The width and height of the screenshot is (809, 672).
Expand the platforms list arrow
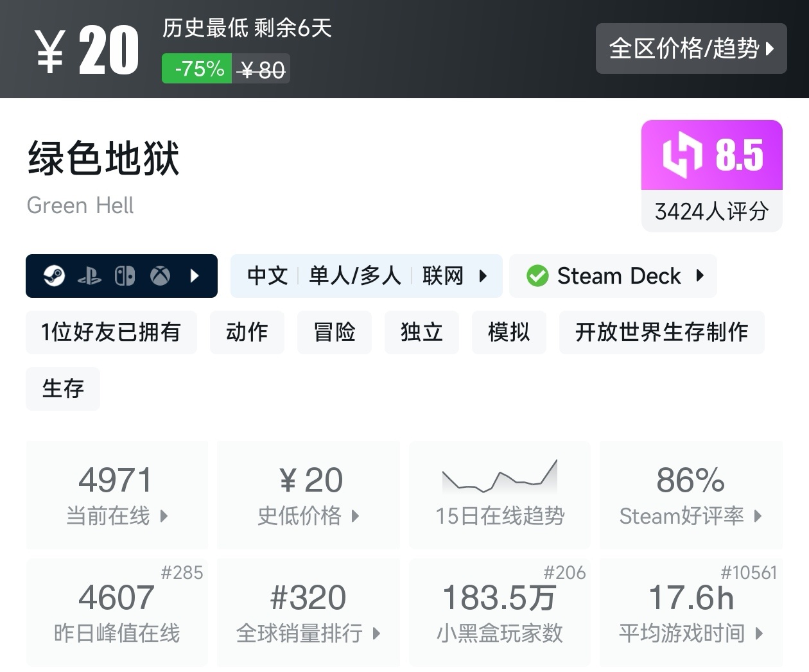tap(195, 276)
